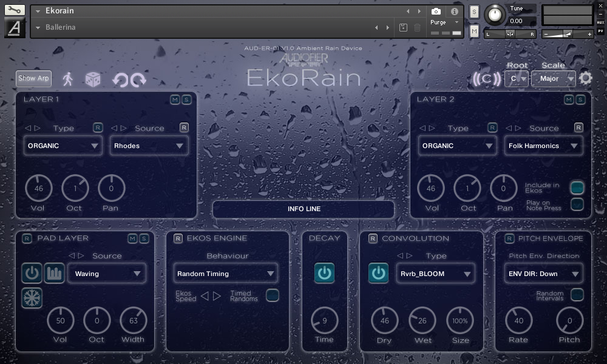Open Layer 2 Source Folk Harmonics dropdown
This screenshot has height=364, width=607.
point(543,146)
